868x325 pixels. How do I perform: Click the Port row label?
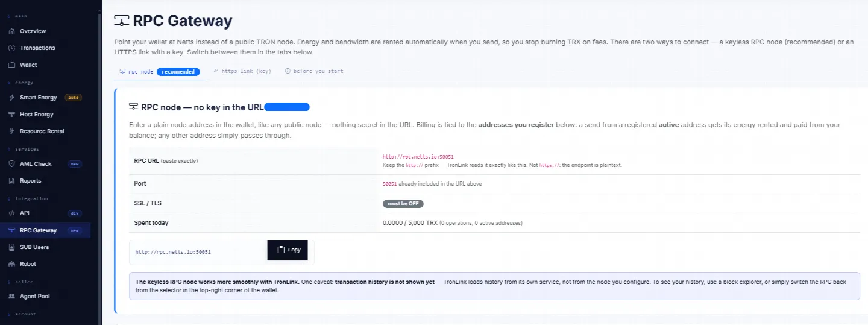point(140,184)
